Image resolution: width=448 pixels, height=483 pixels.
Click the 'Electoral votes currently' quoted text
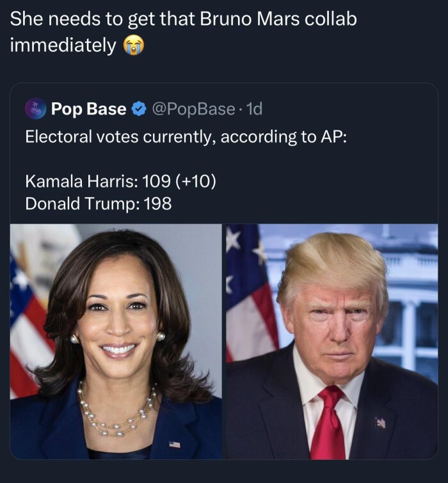click(186, 136)
